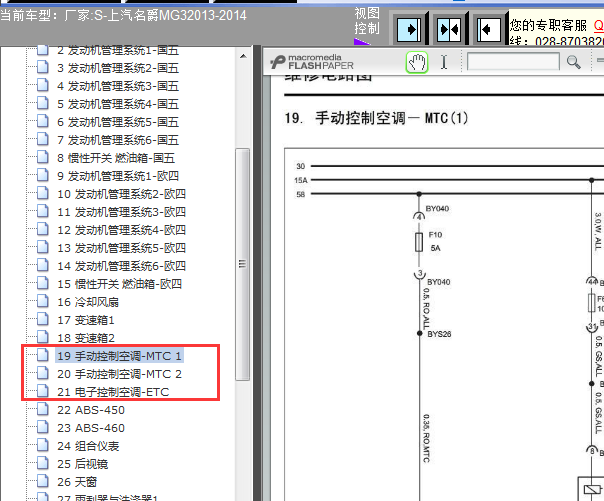
Task: Select '19 手动控制空调-MTC 1' entry
Action: click(x=119, y=356)
